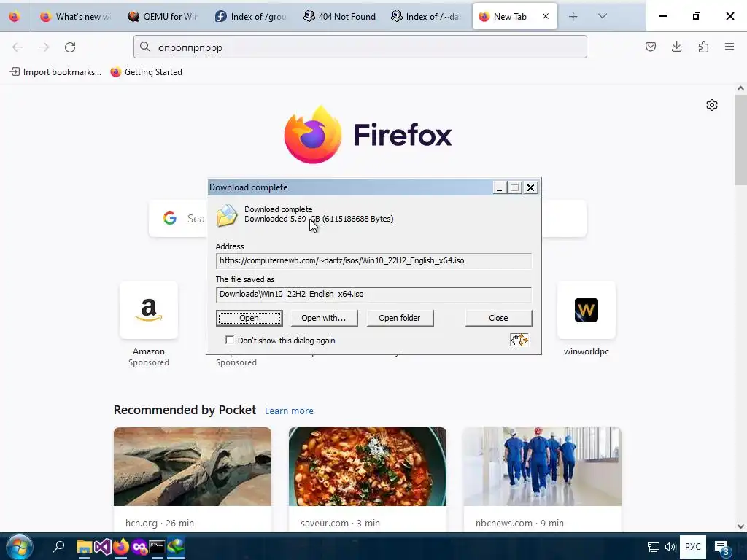Click the volume speaker tray icon

[x=670, y=547]
